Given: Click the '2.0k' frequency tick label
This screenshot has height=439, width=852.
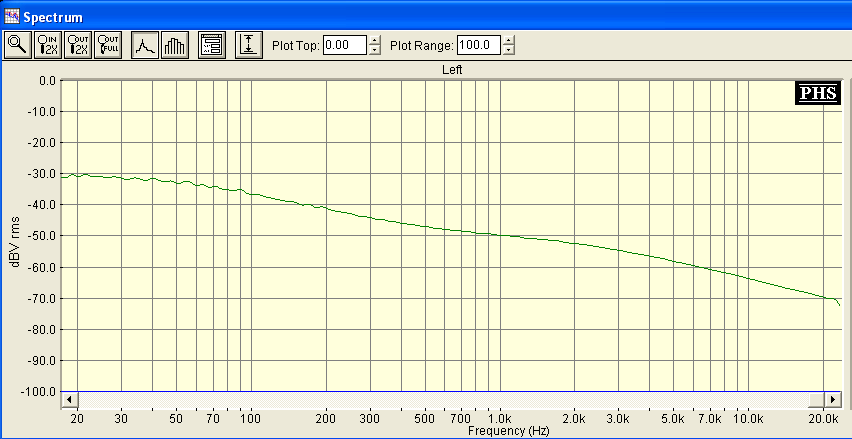Looking at the screenshot, I should tap(575, 419).
